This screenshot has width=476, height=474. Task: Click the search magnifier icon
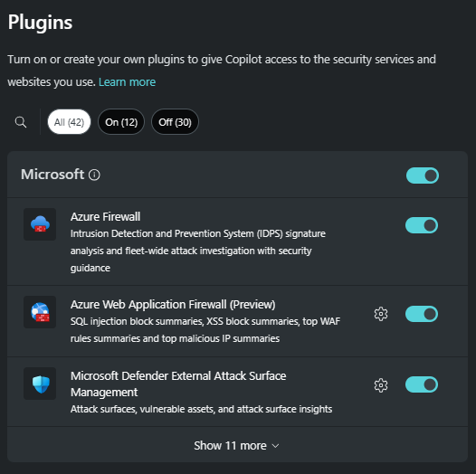point(21,122)
